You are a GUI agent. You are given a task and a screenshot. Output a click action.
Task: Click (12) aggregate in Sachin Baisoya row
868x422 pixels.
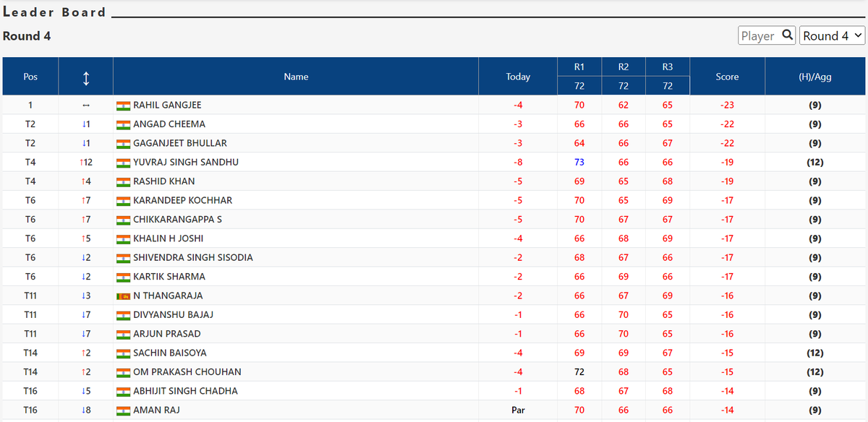click(x=814, y=353)
